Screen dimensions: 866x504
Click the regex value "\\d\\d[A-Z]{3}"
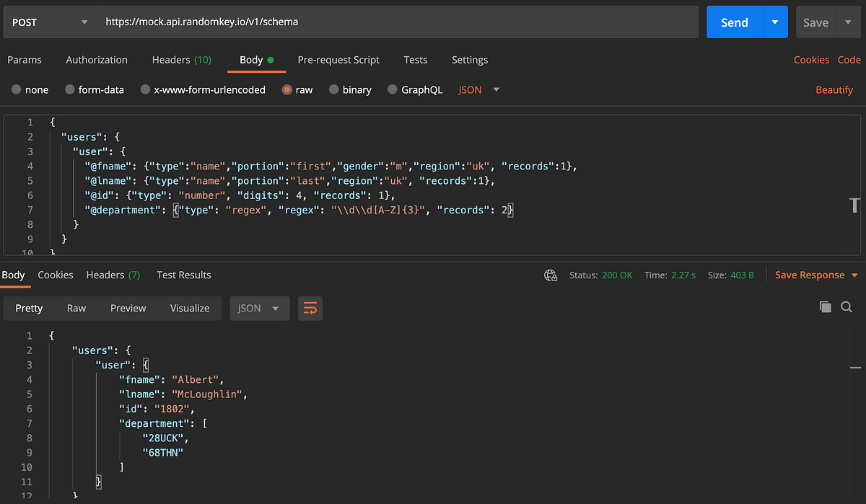pos(380,210)
